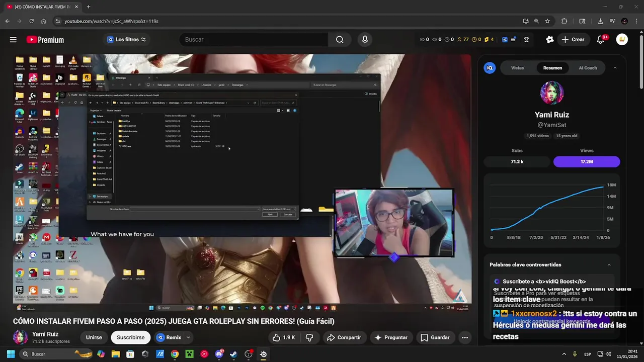The width and height of the screenshot is (644, 362).
Task: Expand the Remix dropdown arrow
Action: (x=189, y=337)
